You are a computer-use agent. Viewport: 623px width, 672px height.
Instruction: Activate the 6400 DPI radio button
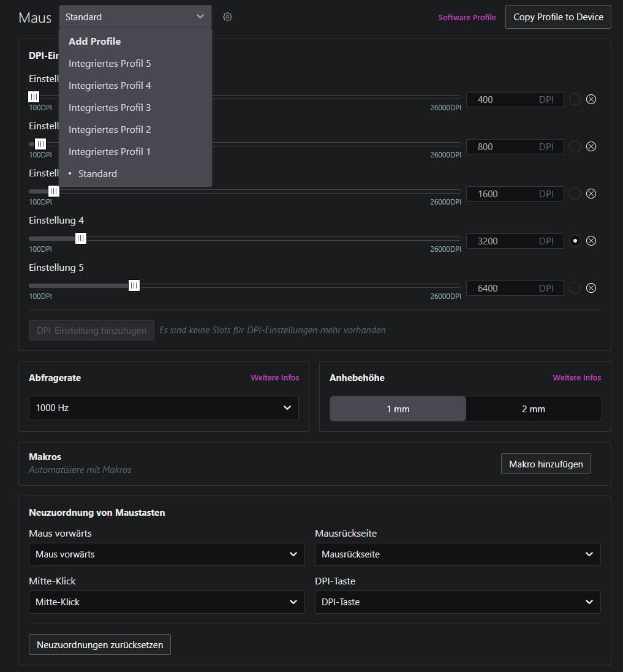(x=575, y=288)
